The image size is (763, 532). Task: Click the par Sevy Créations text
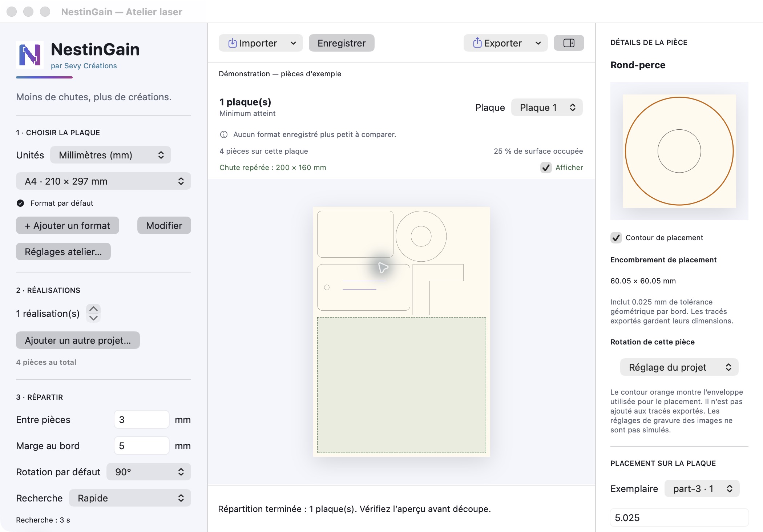pos(84,66)
